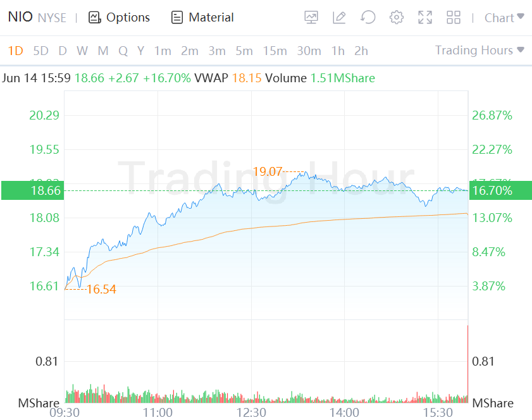Viewport: 532px width, 420px height.
Task: Open the multi-chart grid layout icon
Action: (x=454, y=18)
